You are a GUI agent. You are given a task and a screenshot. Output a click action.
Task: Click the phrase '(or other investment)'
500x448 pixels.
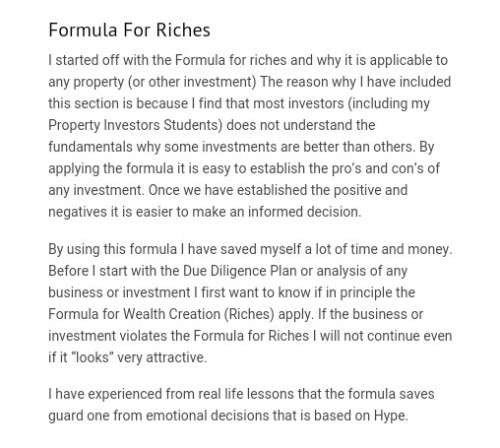(x=192, y=82)
